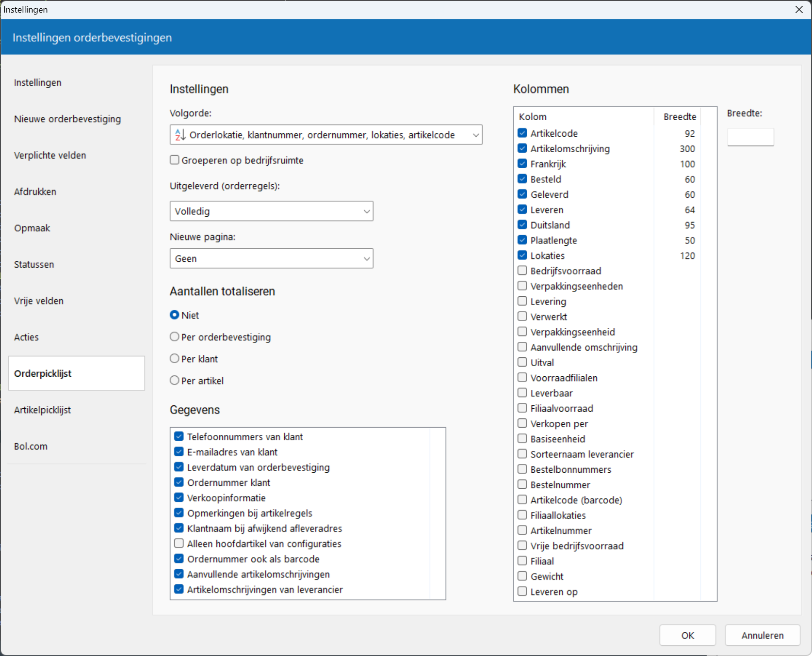Uncheck the Lokaties column
The width and height of the screenshot is (812, 656).
522,255
